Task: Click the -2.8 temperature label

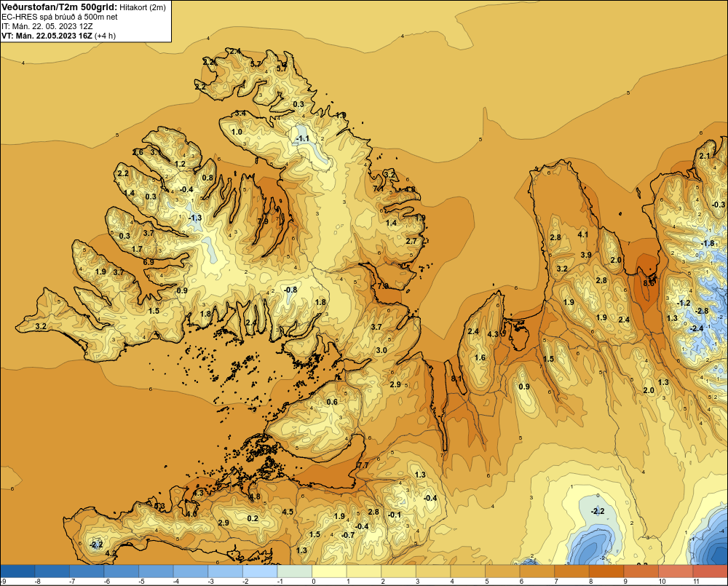Action: pyautogui.click(x=702, y=311)
